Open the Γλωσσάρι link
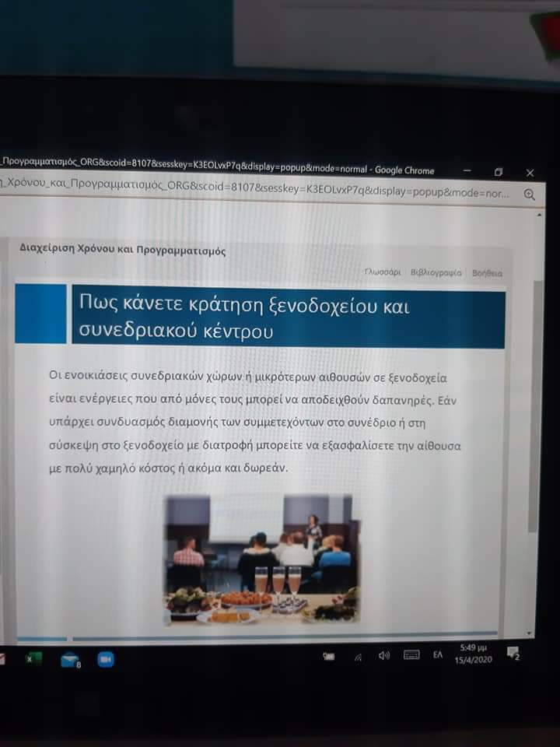This screenshot has width=560, height=747. click(383, 272)
